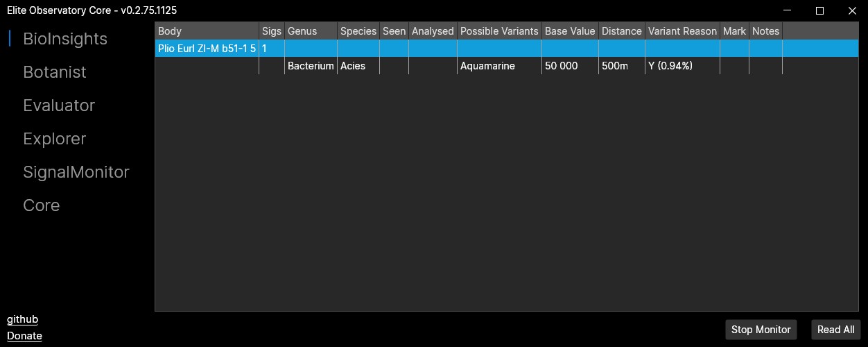Viewport: 868px width, 347px height.
Task: Switch to the Botanist tab
Action: coord(55,72)
